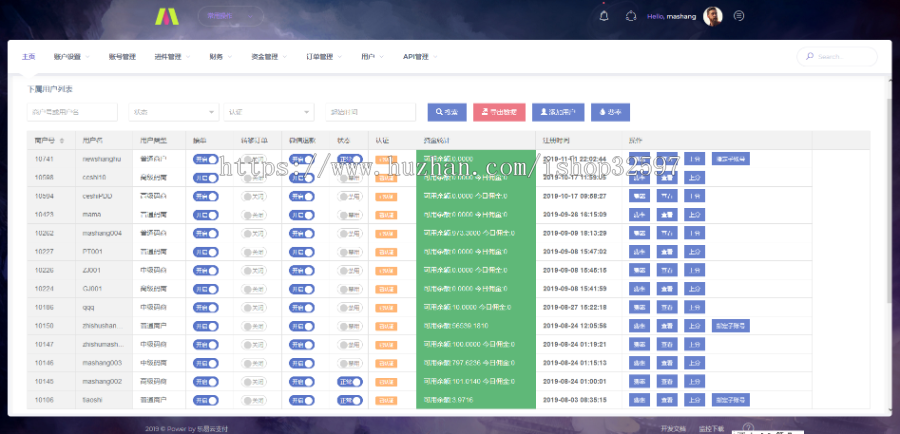
Task: Click the balance cell showing 56539.1810
Action: point(476,326)
